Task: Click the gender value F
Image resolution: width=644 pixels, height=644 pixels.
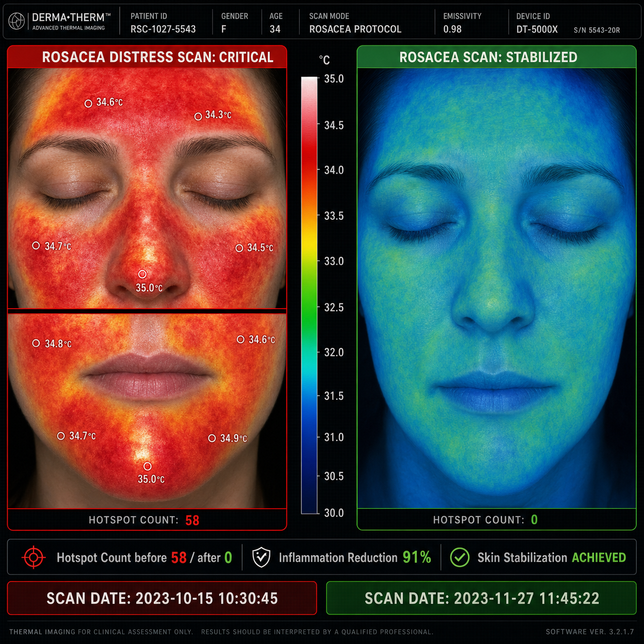Action: coord(223,29)
